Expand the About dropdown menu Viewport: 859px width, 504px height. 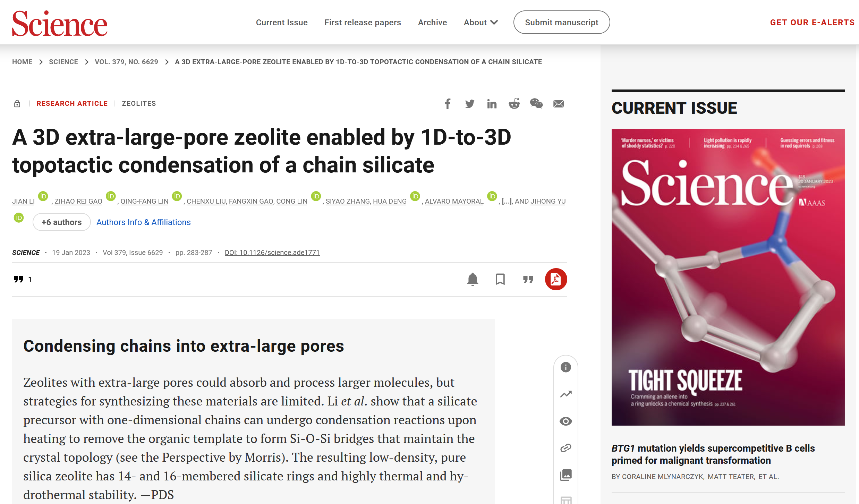481,23
